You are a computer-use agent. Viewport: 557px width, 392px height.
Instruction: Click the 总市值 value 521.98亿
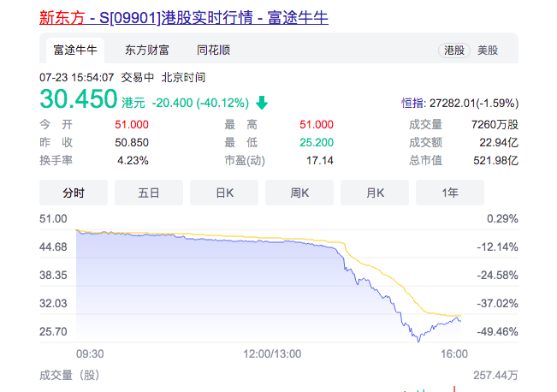click(x=496, y=161)
